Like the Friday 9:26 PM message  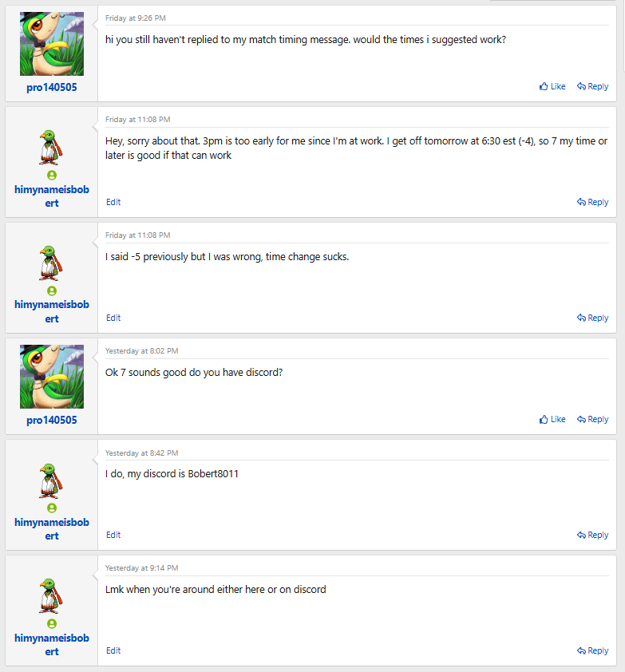click(x=552, y=86)
